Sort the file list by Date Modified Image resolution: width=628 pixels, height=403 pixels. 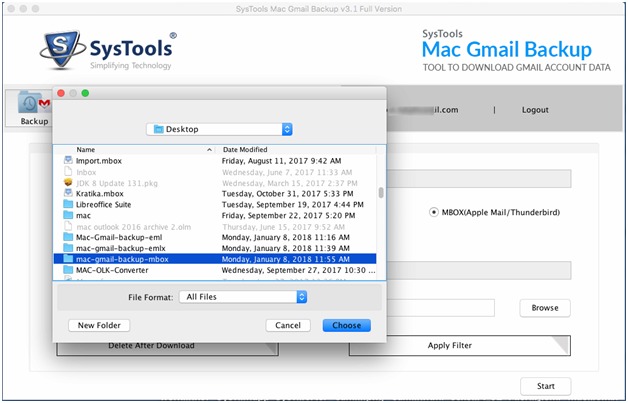296,149
